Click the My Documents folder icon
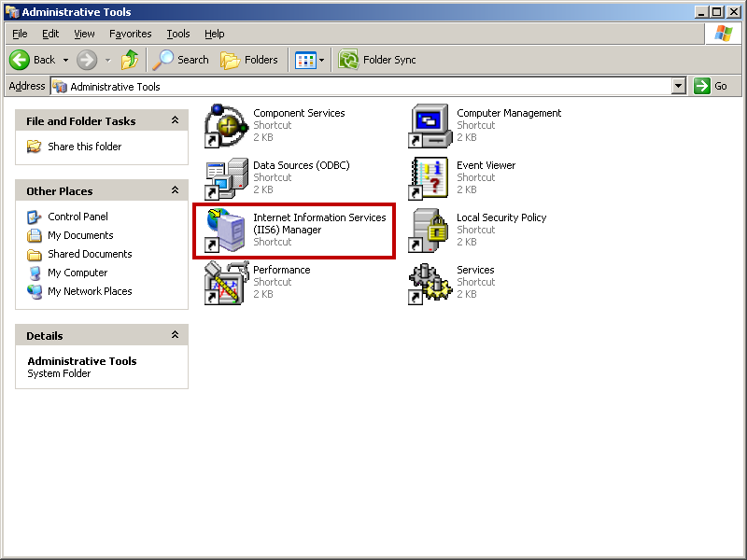747x560 pixels. coord(34,236)
